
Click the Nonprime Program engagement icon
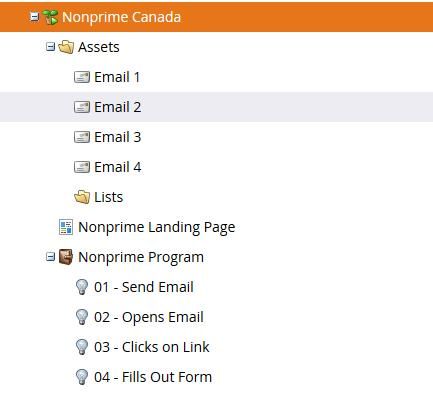[66, 257]
